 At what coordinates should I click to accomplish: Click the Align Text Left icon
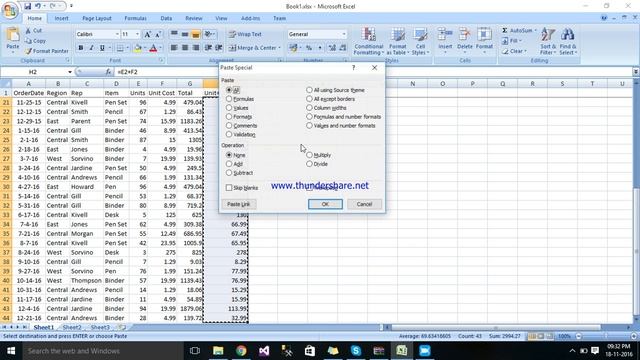click(x=174, y=48)
